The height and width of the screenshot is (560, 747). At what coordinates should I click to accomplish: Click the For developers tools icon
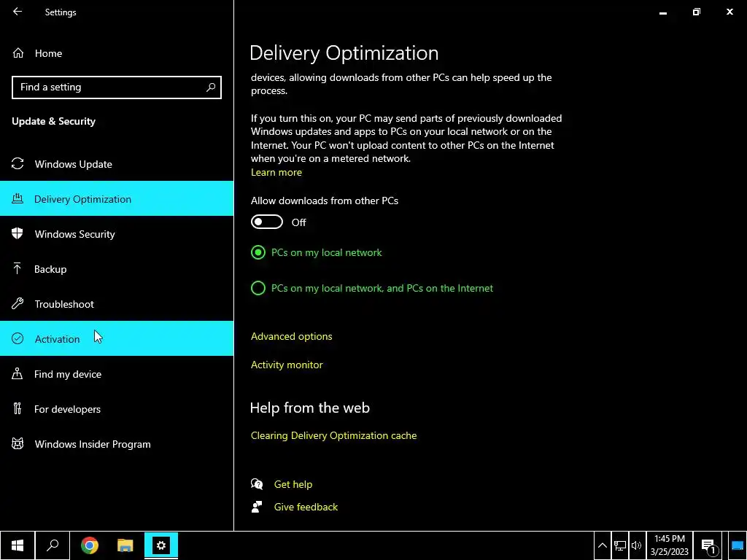[18, 408]
